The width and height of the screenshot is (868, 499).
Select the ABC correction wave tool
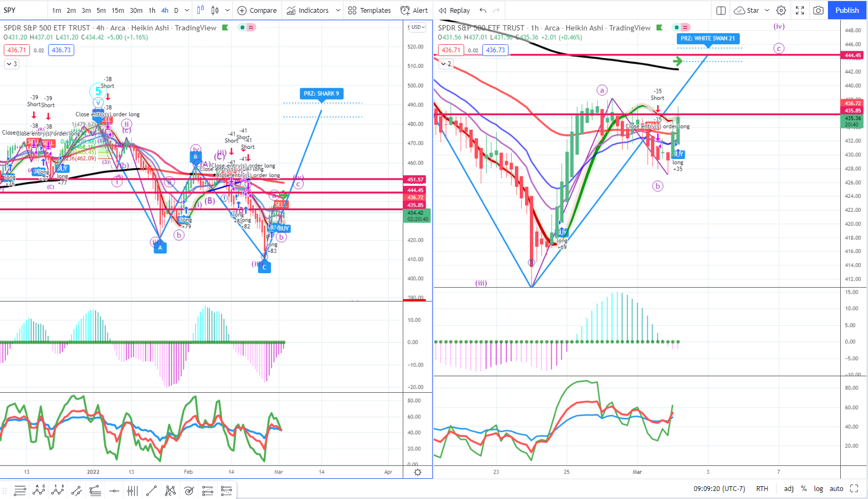pyautogui.click(x=39, y=490)
